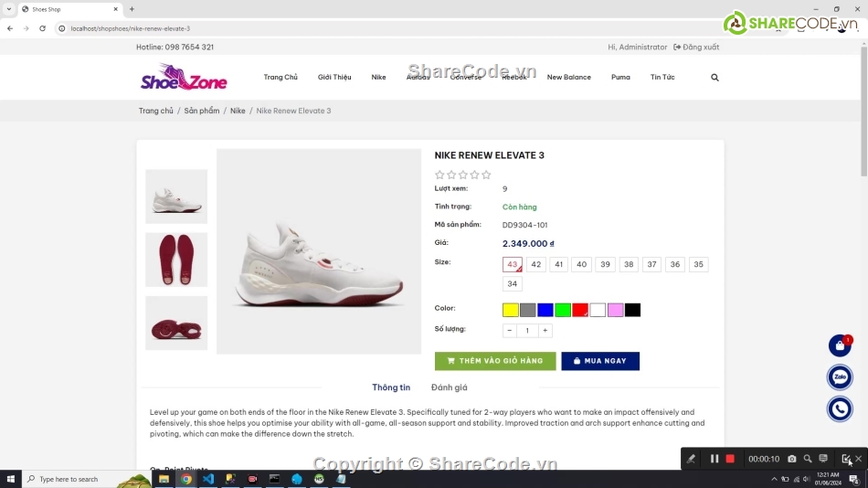Open the floating shopping cart icon
Image resolution: width=868 pixels, height=488 pixels.
pos(840,346)
